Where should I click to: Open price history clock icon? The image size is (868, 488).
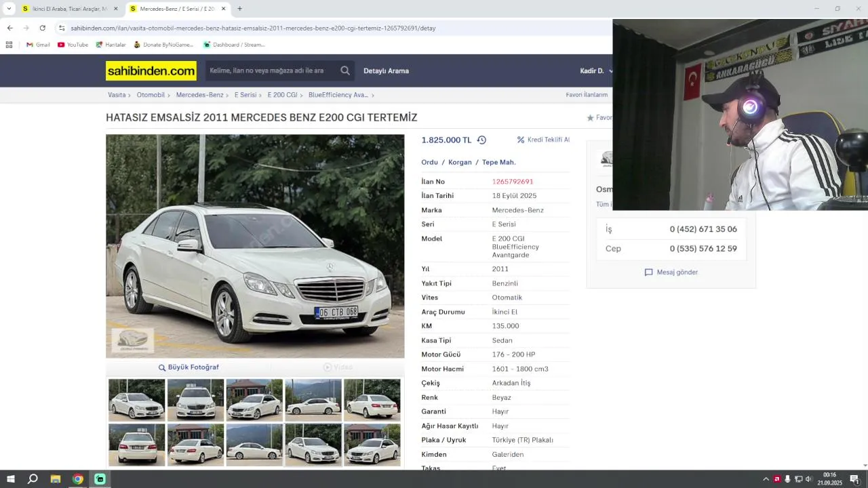(481, 140)
